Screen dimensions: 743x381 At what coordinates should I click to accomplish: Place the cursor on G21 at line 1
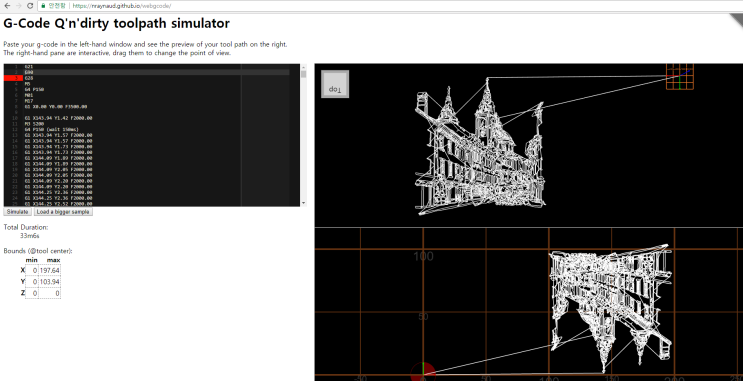pyautogui.click(x=29, y=66)
